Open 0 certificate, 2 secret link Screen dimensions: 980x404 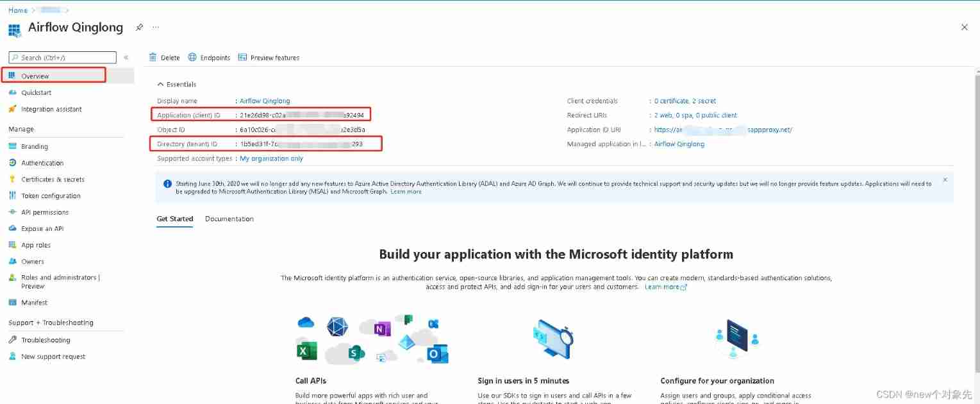tap(685, 101)
